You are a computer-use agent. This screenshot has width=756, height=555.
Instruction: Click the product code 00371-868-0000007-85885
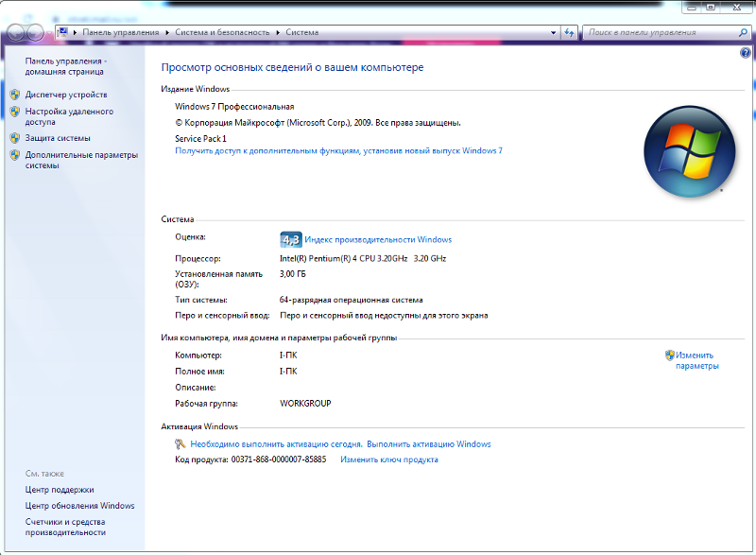pyautogui.click(x=279, y=460)
